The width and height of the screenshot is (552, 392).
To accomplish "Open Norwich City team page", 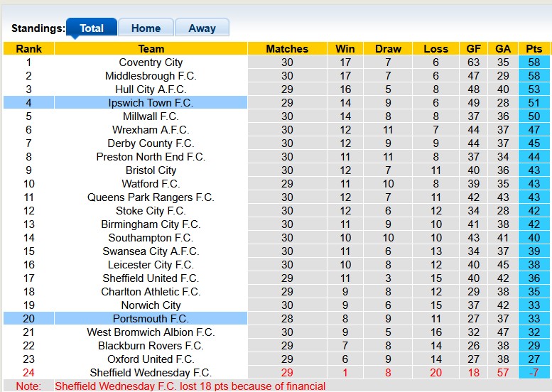I will tap(151, 305).
